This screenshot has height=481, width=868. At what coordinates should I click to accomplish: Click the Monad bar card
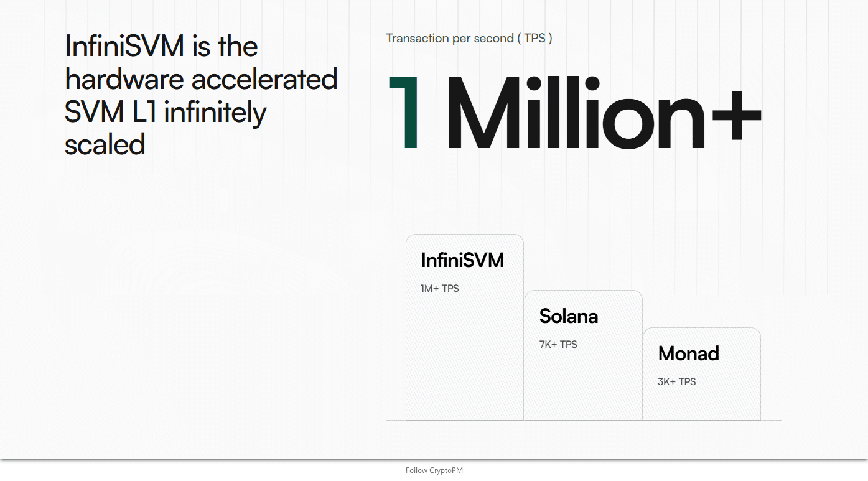click(x=702, y=374)
